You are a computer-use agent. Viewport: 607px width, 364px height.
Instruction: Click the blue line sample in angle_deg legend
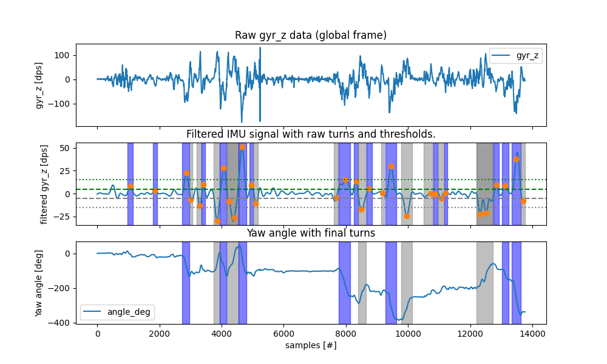click(92, 312)
